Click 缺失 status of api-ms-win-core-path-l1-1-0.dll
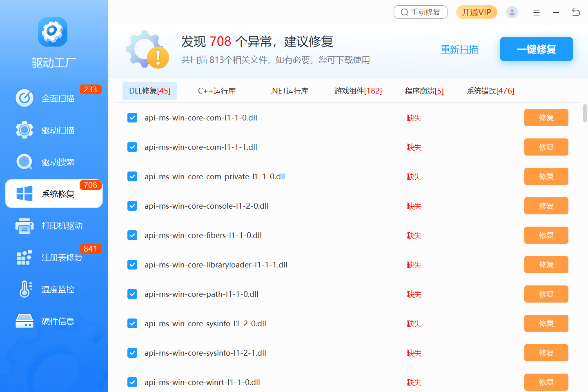This screenshot has width=588, height=392. pos(414,294)
